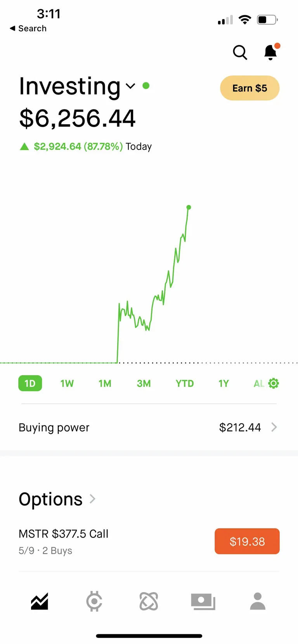
Task: Tap the Earn $5 button
Action: coord(249,88)
